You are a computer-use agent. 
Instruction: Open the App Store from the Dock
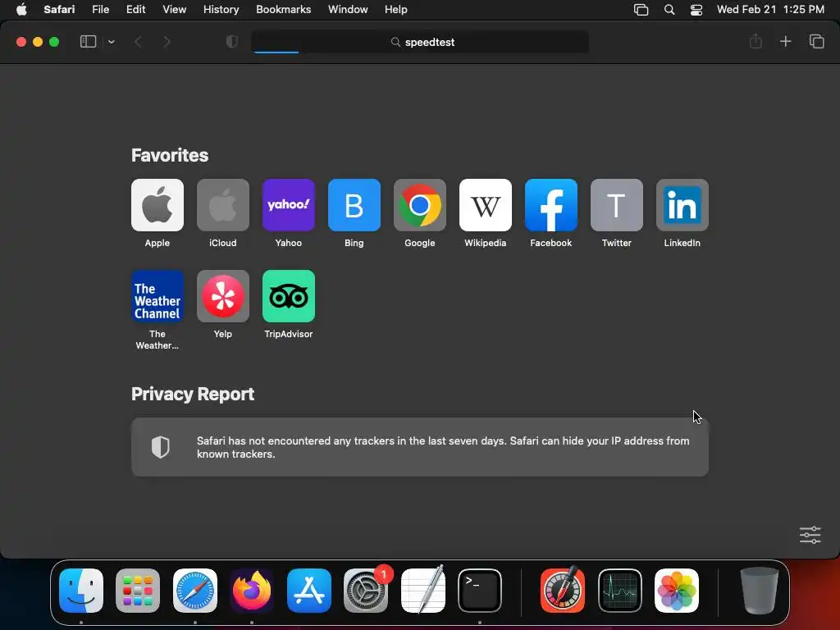pyautogui.click(x=309, y=591)
